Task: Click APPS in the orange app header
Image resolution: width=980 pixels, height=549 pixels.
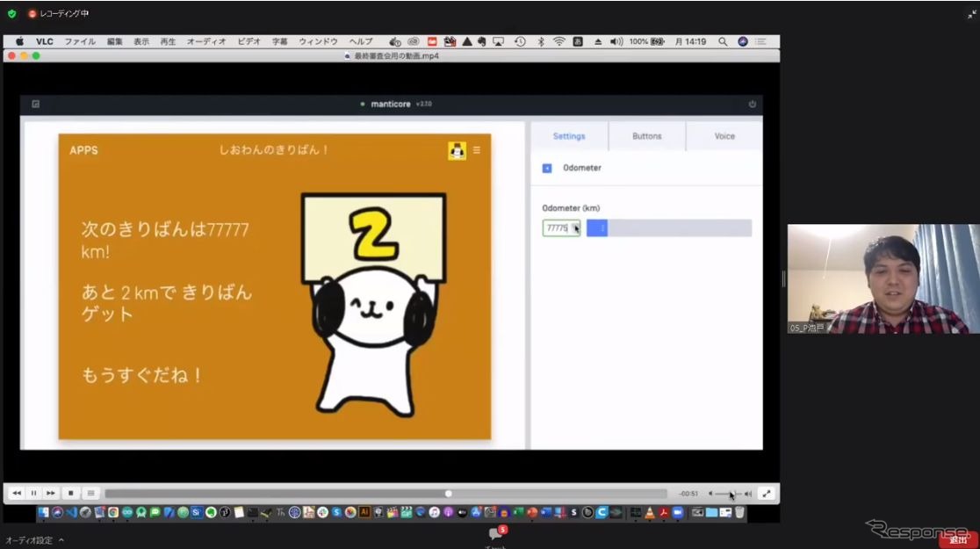Action: pyautogui.click(x=83, y=150)
